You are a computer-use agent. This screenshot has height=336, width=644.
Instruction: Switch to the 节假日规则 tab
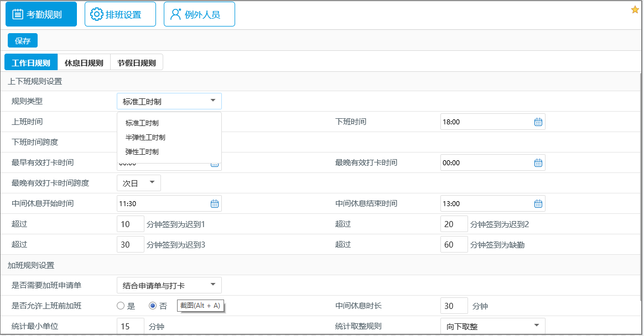point(137,63)
